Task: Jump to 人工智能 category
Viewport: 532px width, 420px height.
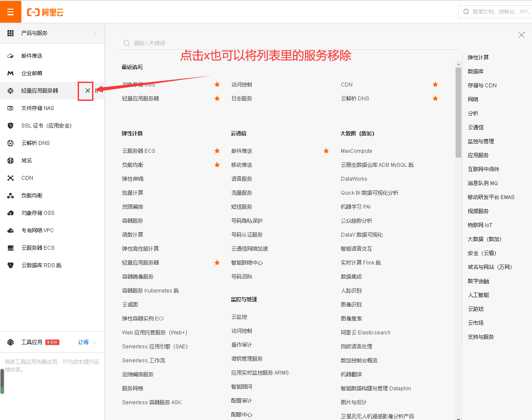Action: (478, 295)
